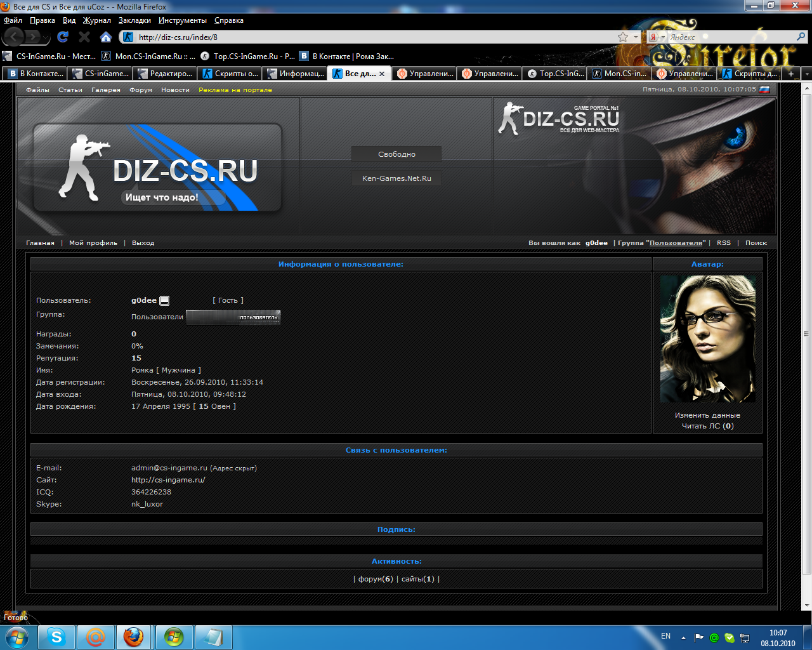The width and height of the screenshot is (812, 650).
Task: Click the Stop loading X icon
Action: (84, 37)
